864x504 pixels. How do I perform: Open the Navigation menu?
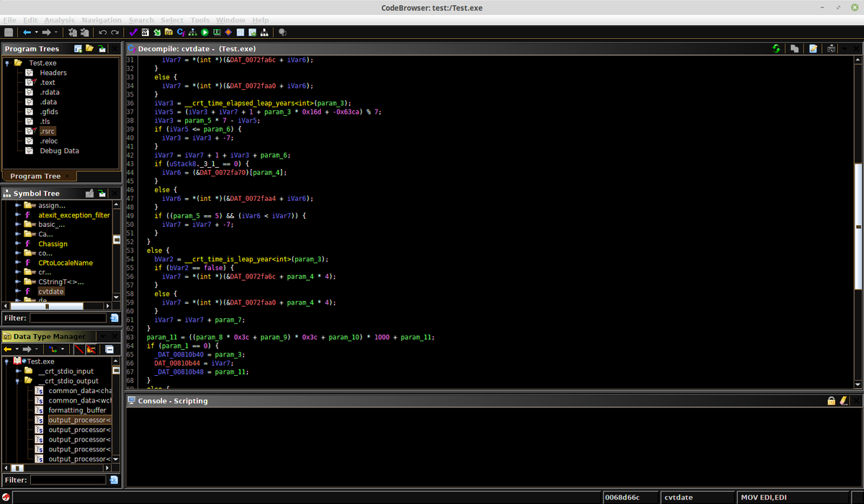coord(102,19)
